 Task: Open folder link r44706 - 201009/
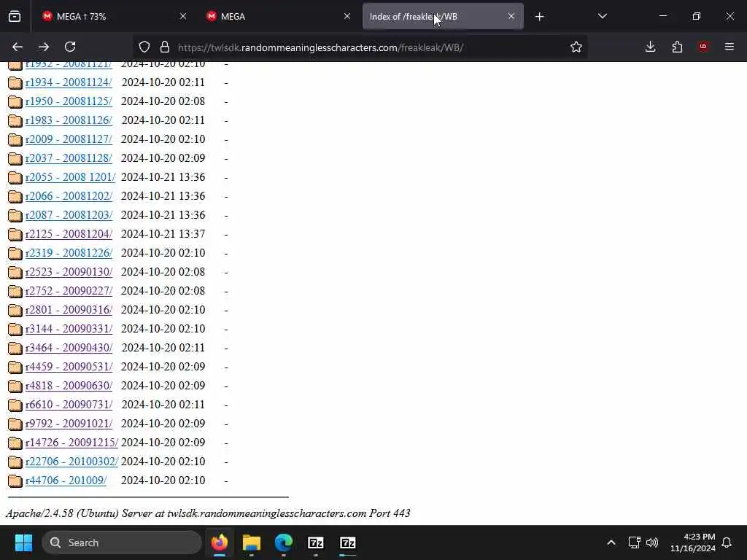pos(66,481)
